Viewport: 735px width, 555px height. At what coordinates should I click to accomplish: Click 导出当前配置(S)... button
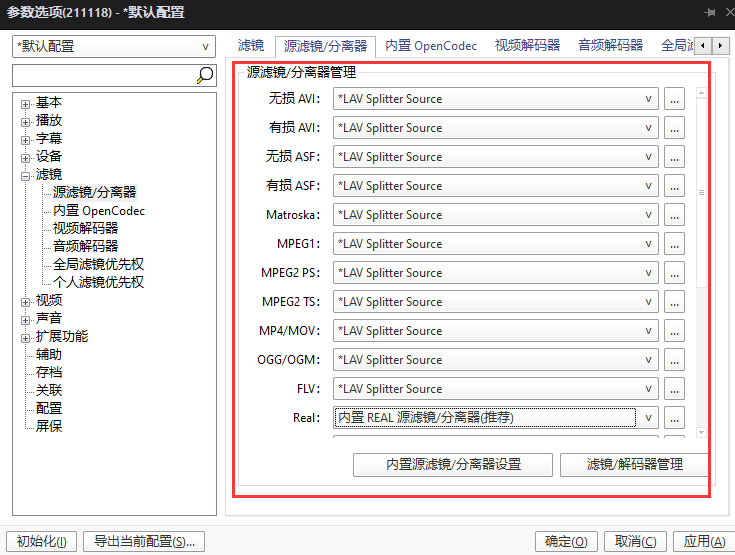click(x=144, y=541)
